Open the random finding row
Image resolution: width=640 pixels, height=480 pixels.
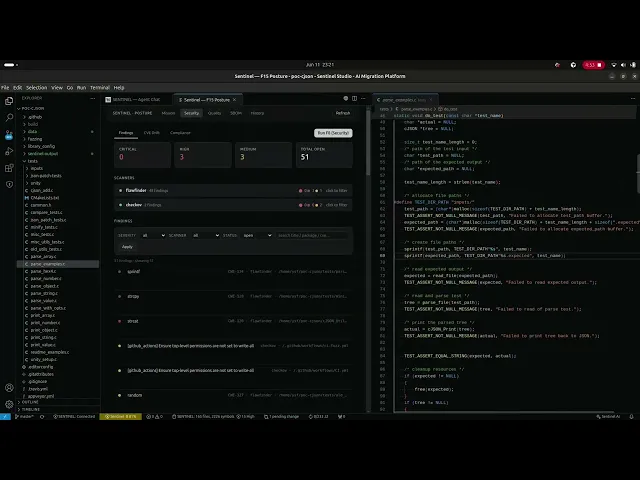[x=233, y=395]
